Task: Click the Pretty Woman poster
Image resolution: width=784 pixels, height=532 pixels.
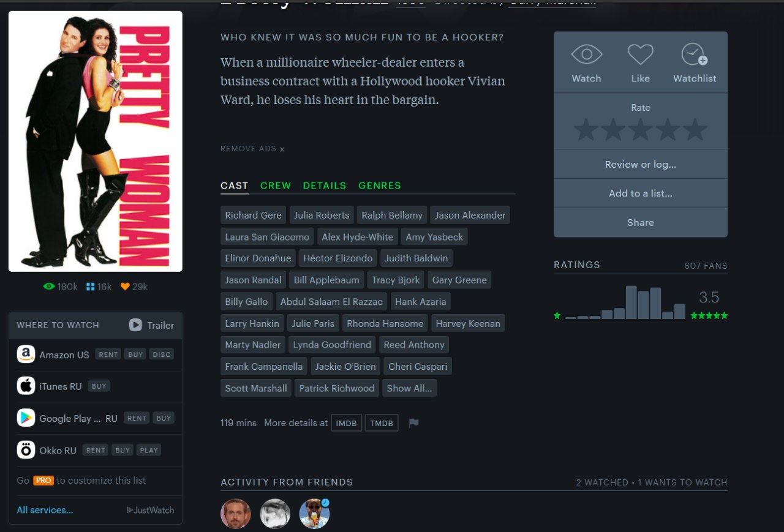Action: pyautogui.click(x=96, y=141)
